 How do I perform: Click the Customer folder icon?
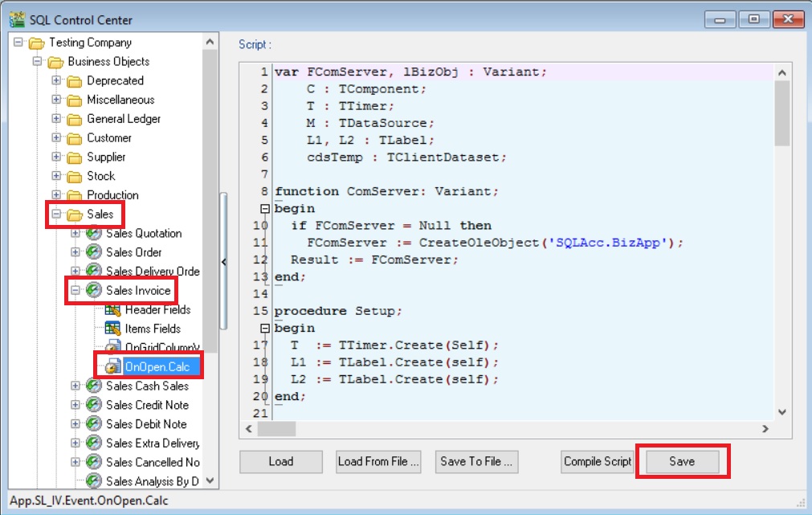[75, 138]
